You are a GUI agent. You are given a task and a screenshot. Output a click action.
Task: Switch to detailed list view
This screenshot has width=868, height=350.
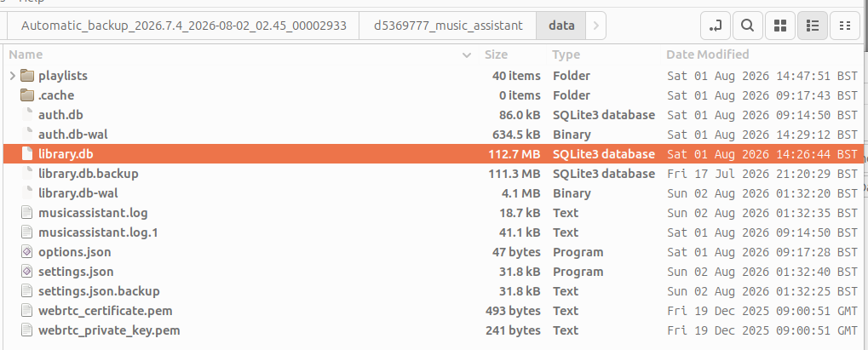[812, 26]
